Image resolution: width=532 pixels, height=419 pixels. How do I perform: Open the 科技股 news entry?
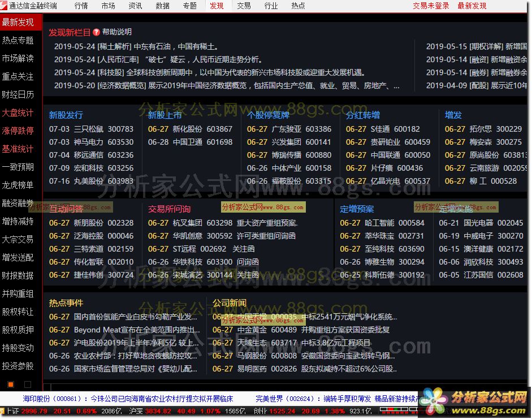pyautogui.click(x=210, y=72)
